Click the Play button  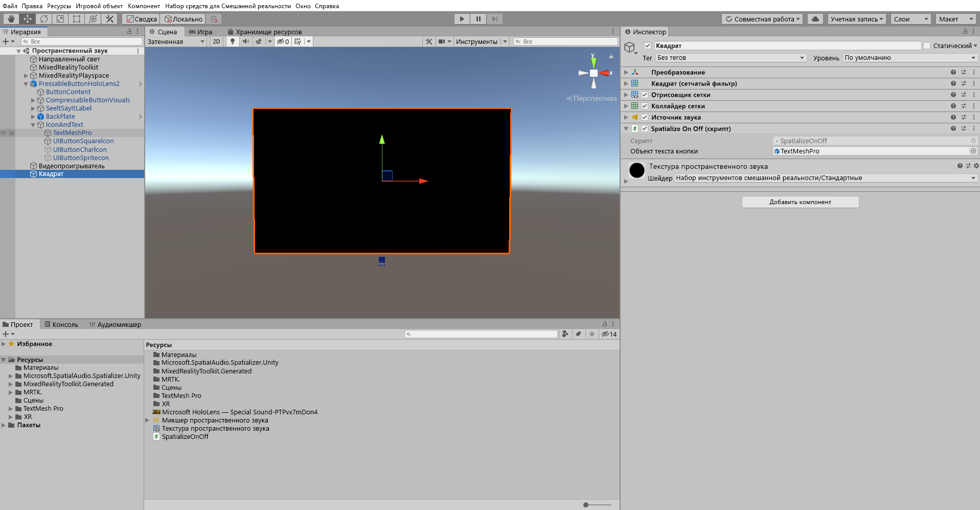462,19
